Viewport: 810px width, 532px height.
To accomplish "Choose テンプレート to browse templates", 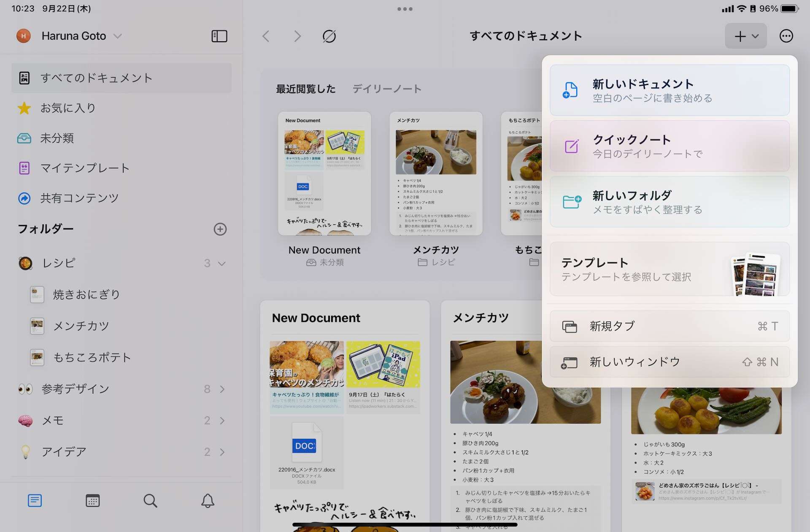I will [670, 269].
